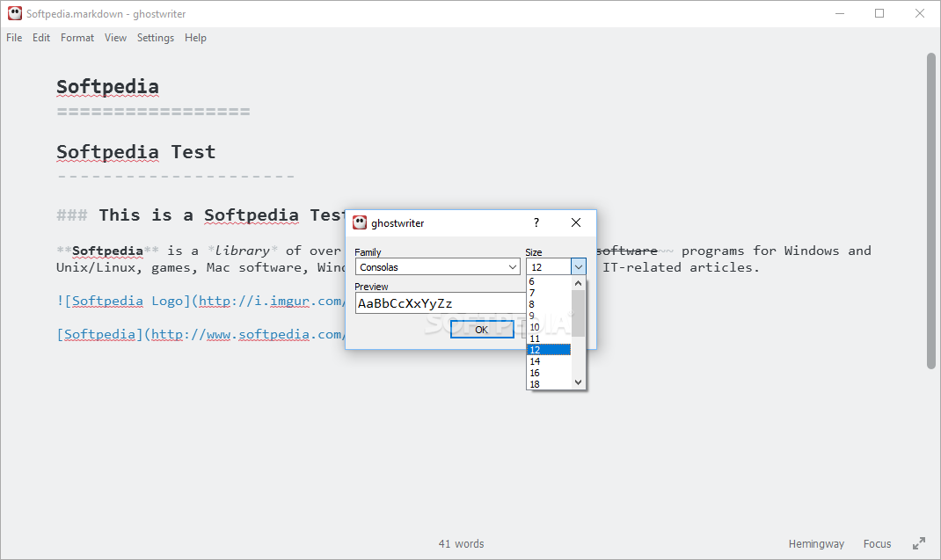Viewport: 941px width, 560px height.
Task: Open the Family font combo box
Action: point(437,267)
